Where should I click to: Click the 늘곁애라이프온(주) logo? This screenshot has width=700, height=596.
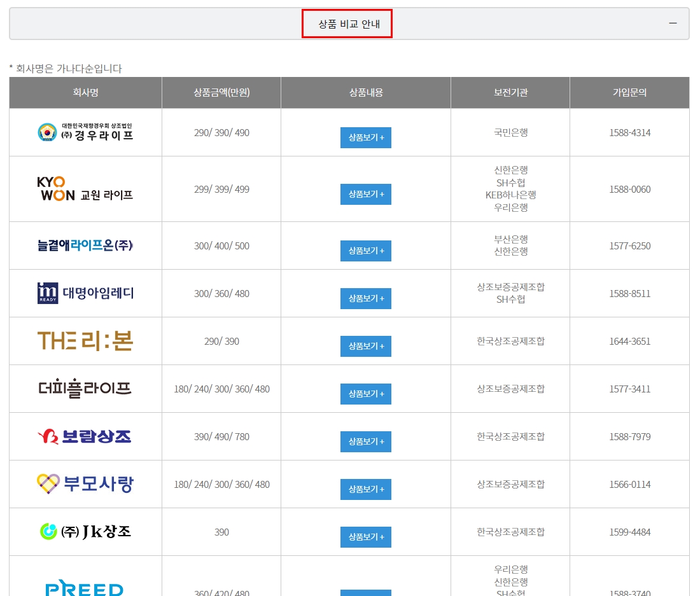coord(85,245)
